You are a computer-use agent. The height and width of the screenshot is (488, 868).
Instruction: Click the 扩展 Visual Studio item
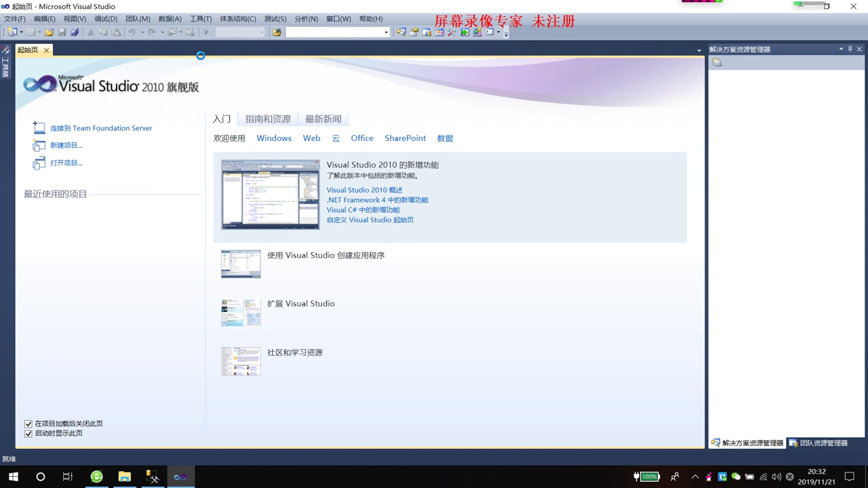tap(301, 304)
